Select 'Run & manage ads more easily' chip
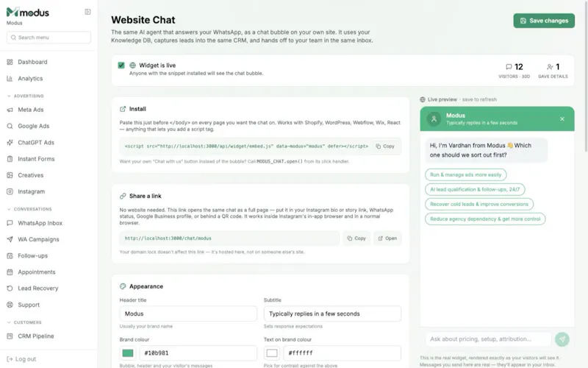Viewport: 588px width, 368px height. [x=465, y=174]
